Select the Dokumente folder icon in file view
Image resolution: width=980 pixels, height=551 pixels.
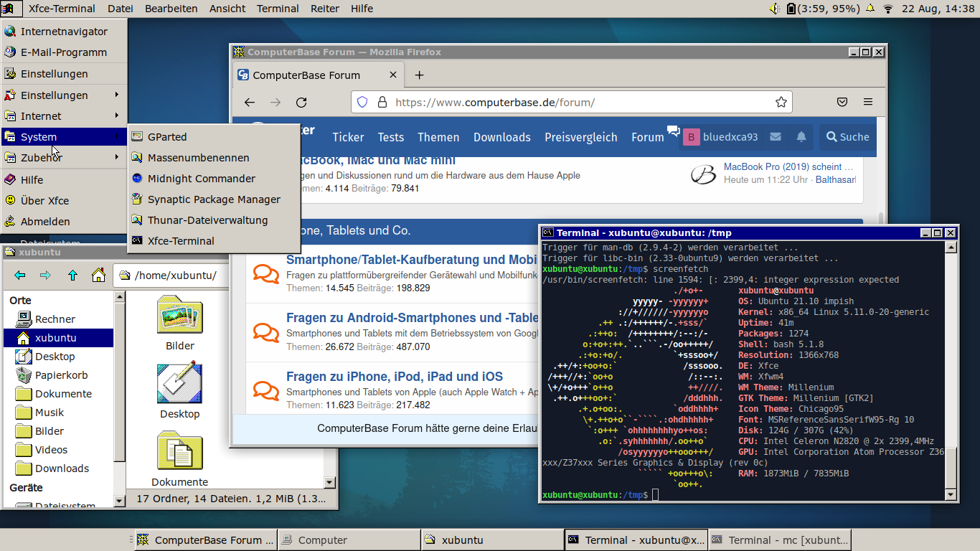pos(180,451)
